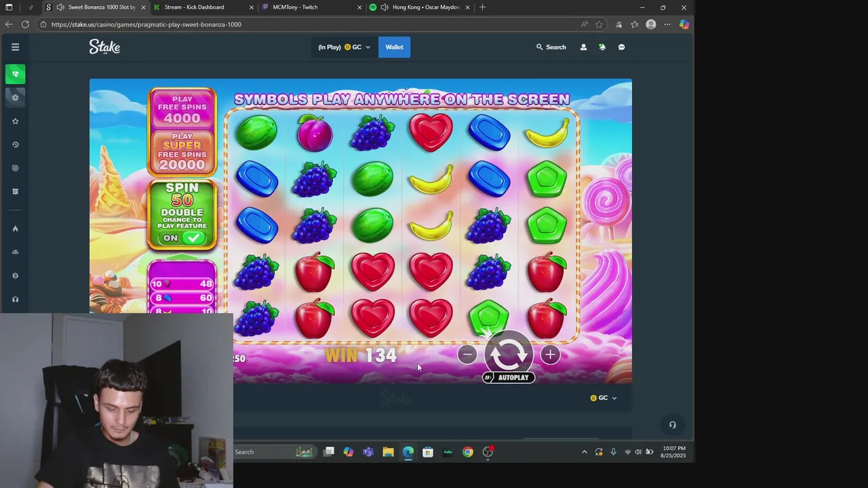Open the tab actions menu
The image size is (868, 488).
pyautogui.click(x=9, y=7)
